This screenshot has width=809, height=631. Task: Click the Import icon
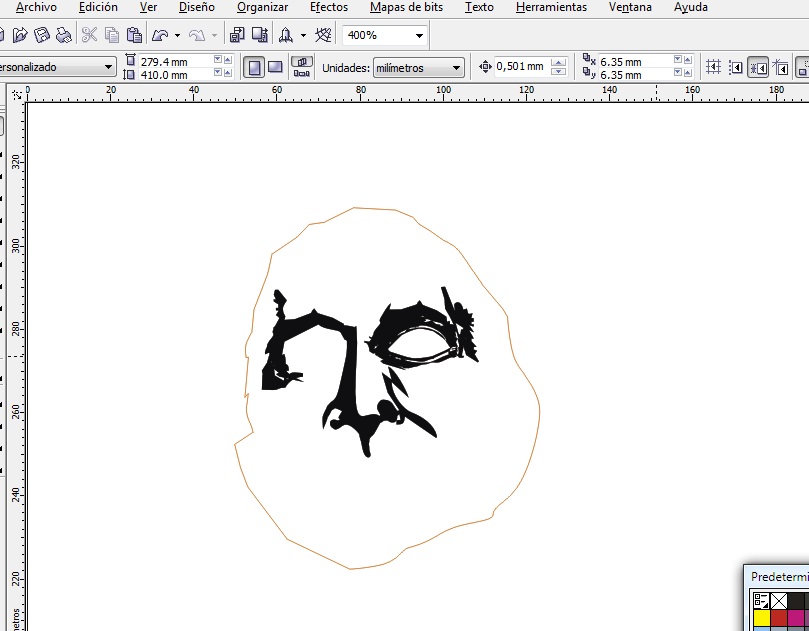click(x=236, y=35)
